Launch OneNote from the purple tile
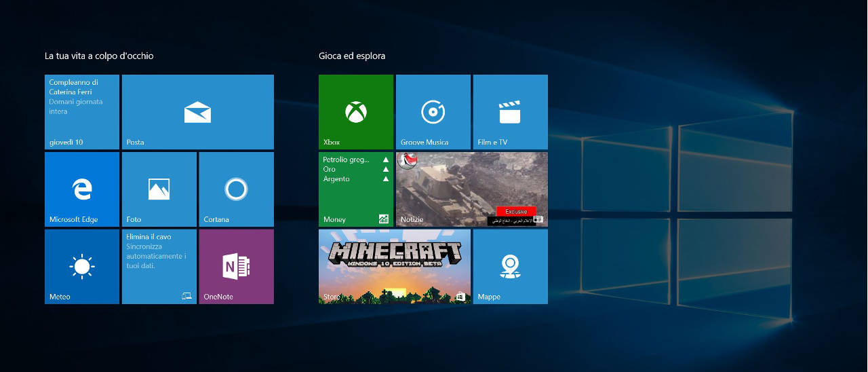Screen dimensions: 868x372 pos(237,267)
